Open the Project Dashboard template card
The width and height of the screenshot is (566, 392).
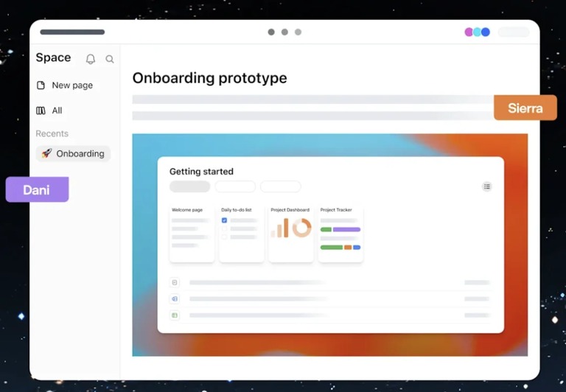pos(291,234)
